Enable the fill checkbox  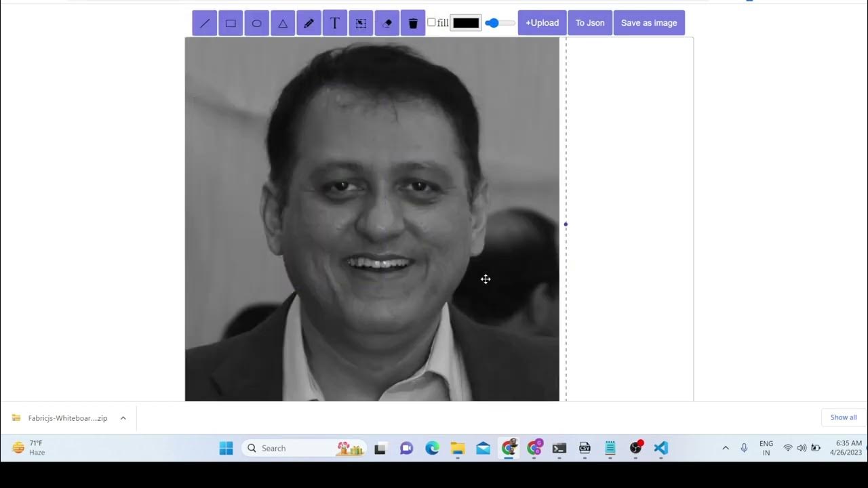point(431,22)
